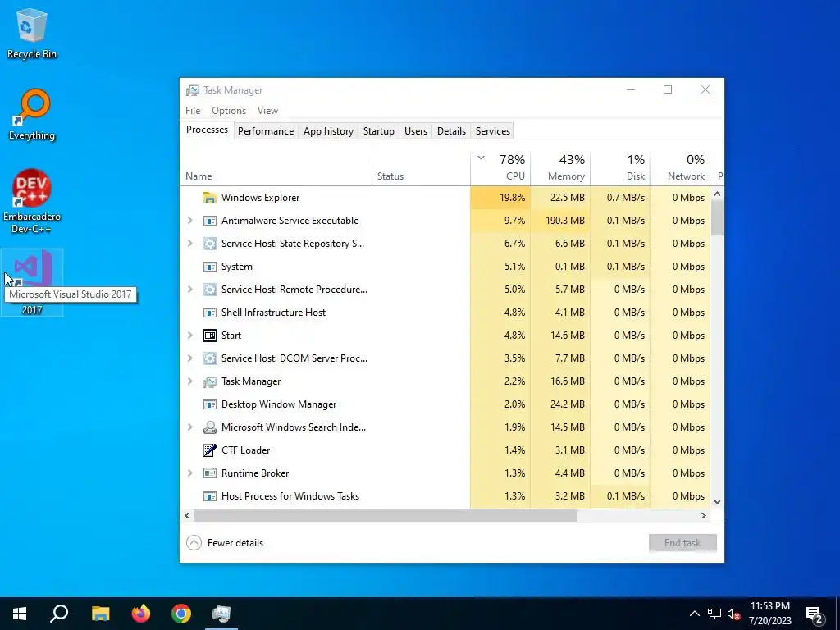Click the horizontal scrollbar left arrow
Viewport: 840px width, 630px height.
[187, 516]
